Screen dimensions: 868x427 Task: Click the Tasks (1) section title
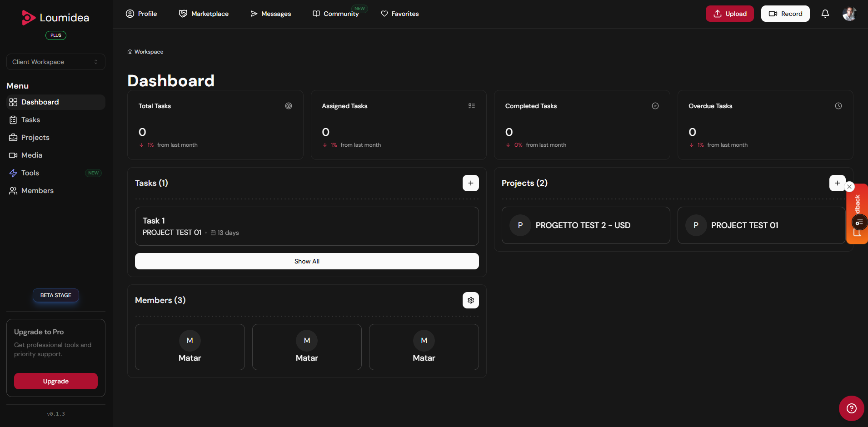click(x=151, y=183)
